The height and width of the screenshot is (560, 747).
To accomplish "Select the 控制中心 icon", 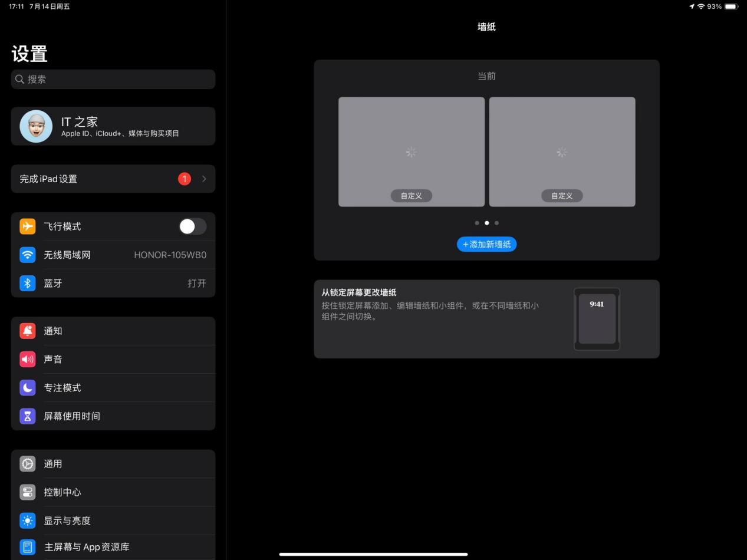I will [27, 492].
